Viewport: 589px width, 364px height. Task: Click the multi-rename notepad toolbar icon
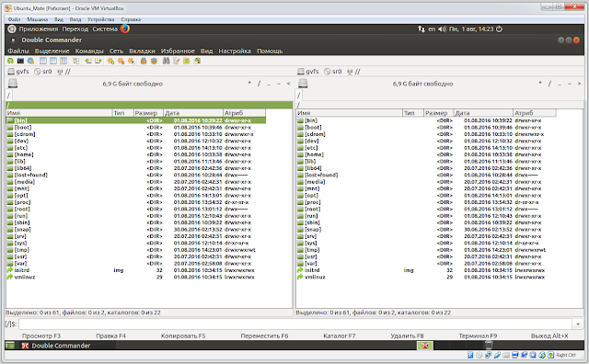click(x=176, y=61)
